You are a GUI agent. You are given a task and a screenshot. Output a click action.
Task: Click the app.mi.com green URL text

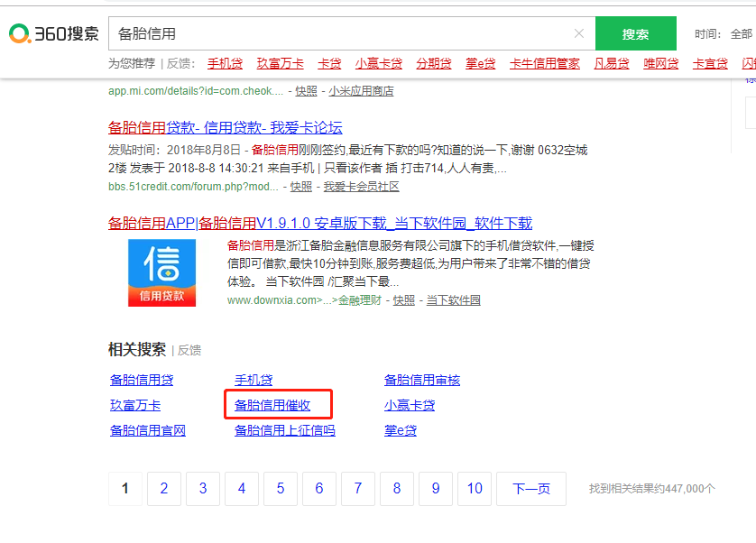click(196, 91)
